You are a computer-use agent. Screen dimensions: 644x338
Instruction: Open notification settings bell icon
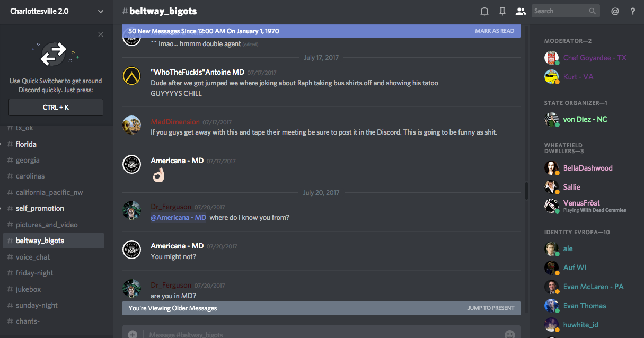click(x=484, y=11)
